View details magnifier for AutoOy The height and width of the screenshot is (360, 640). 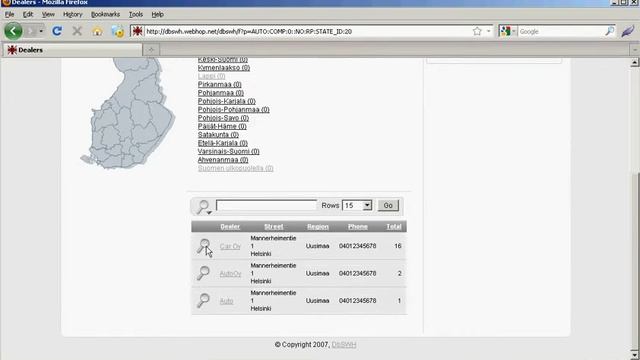click(203, 273)
